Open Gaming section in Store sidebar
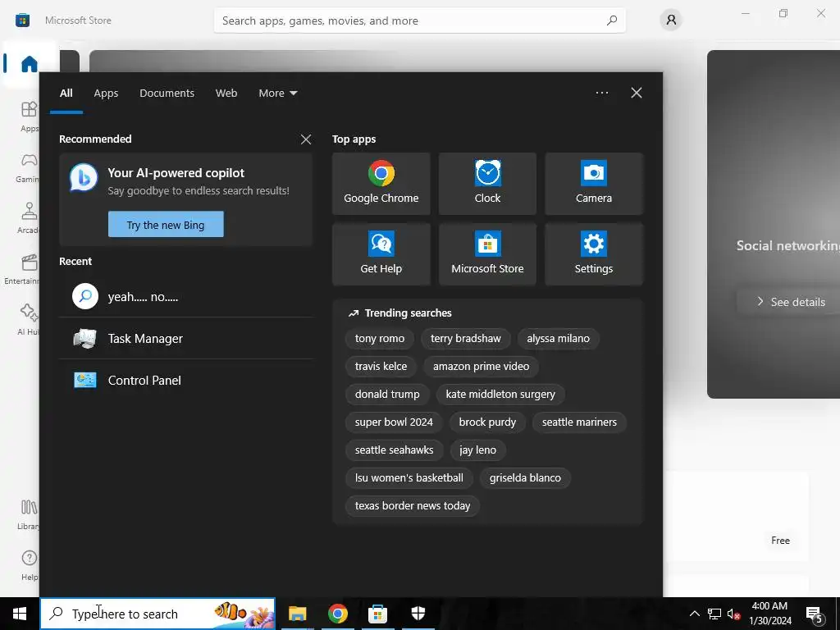 click(x=29, y=167)
